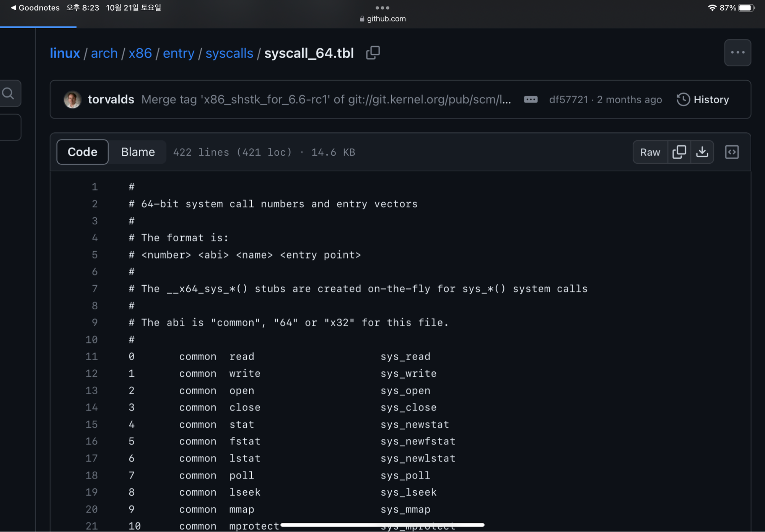The height and width of the screenshot is (532, 765).
Task: Open commit df57721 link
Action: (568, 99)
